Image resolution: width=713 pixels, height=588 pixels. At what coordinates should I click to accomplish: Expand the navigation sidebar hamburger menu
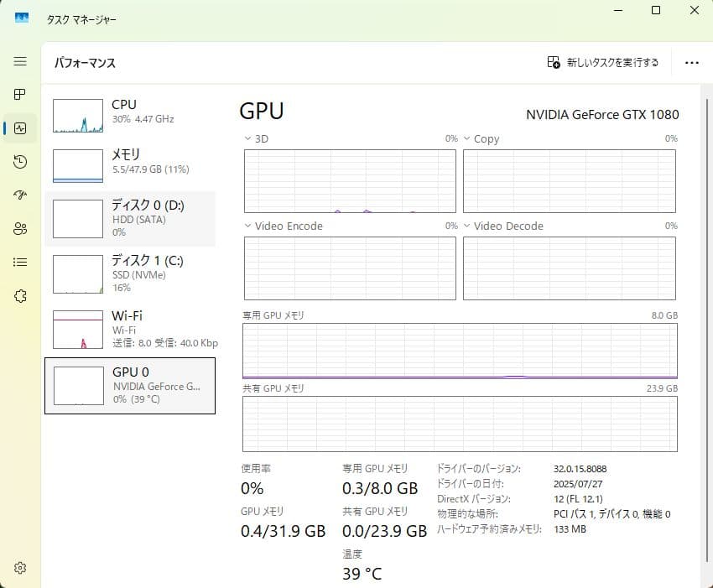(x=19, y=61)
